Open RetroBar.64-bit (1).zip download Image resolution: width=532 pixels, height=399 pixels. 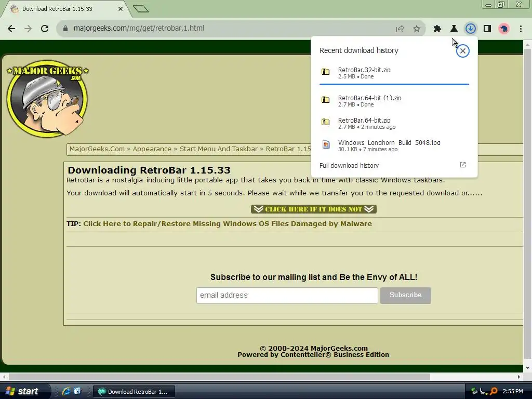tap(394, 101)
